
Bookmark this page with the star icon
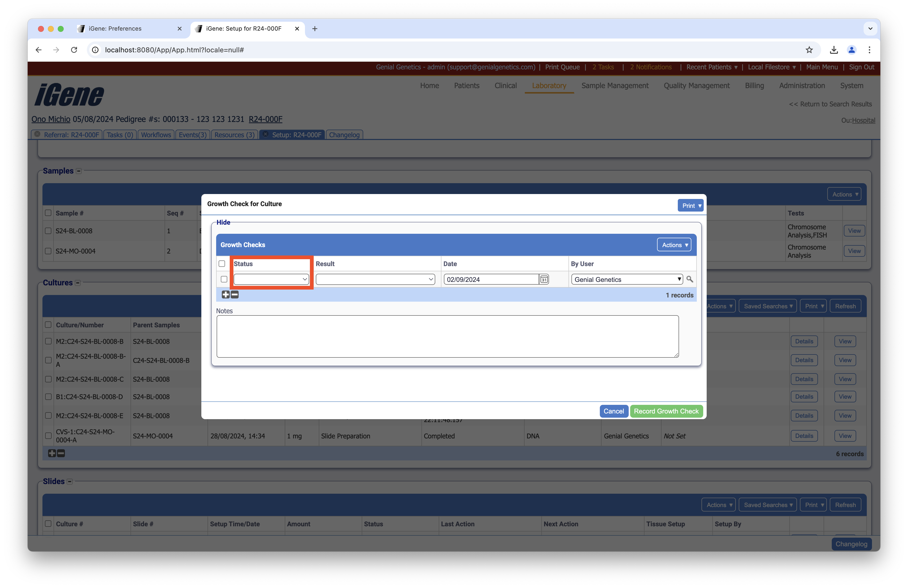(809, 50)
